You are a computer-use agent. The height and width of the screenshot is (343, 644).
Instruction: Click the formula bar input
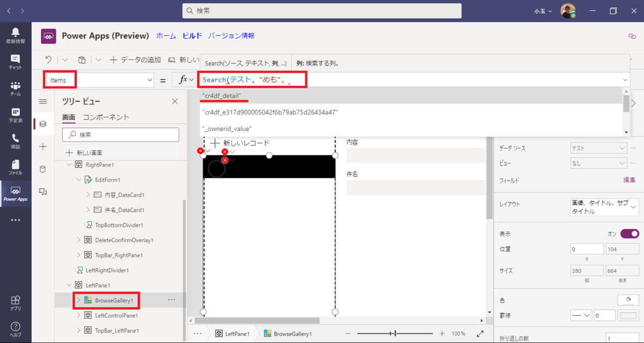coord(410,80)
